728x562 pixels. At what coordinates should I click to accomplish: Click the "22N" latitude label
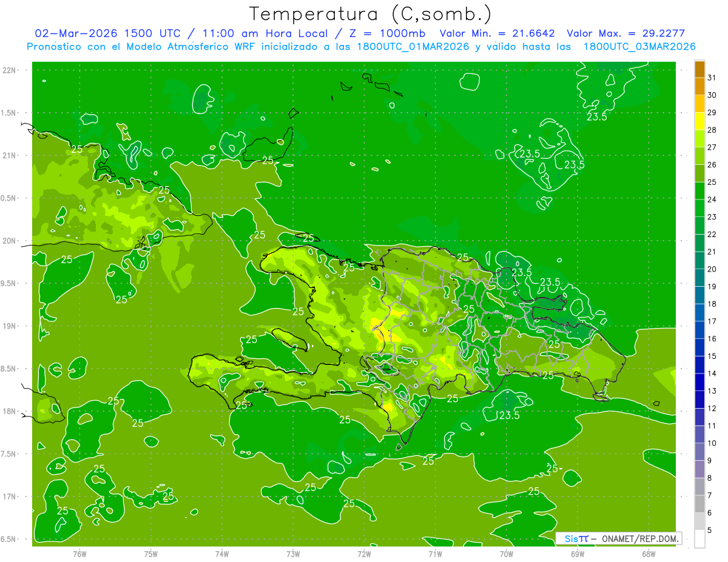[8, 70]
